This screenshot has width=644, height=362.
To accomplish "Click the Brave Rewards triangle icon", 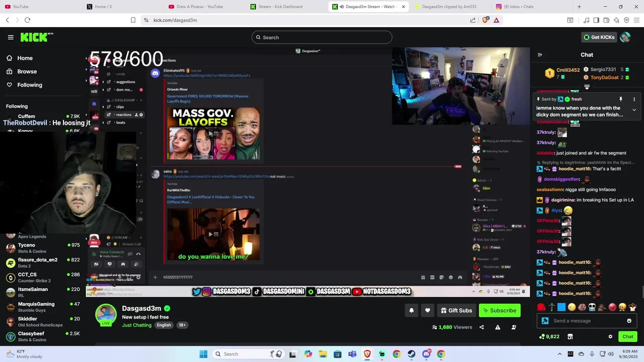I will pos(497,20).
